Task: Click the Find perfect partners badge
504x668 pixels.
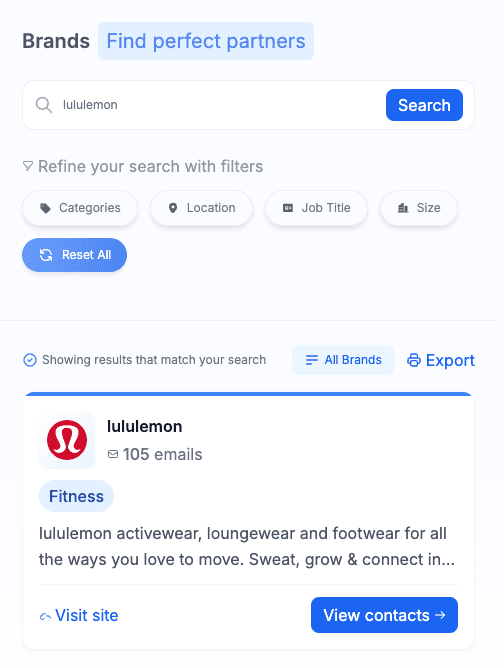Action: [206, 41]
